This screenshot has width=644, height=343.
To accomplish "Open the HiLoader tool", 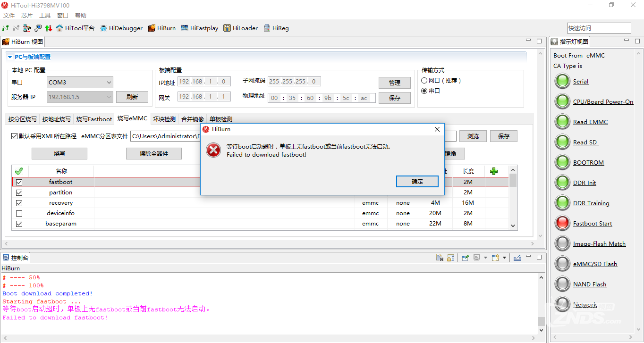I will [x=240, y=28].
